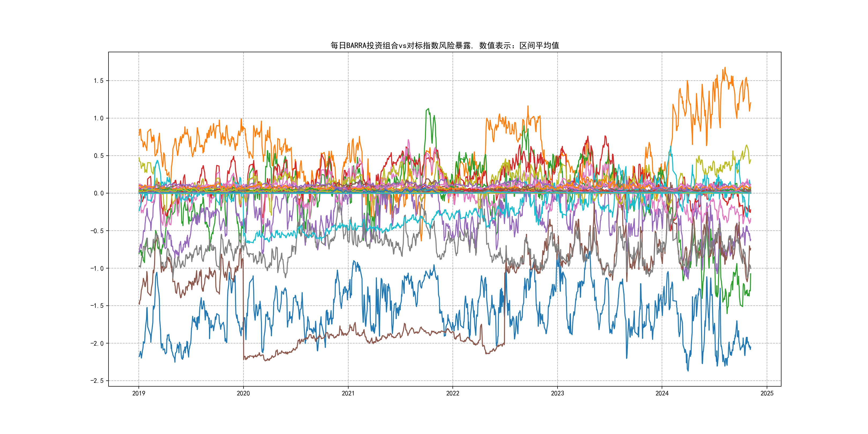868x434 pixels.
Task: Click the 2021 x-axis tick label
Action: tap(348, 393)
